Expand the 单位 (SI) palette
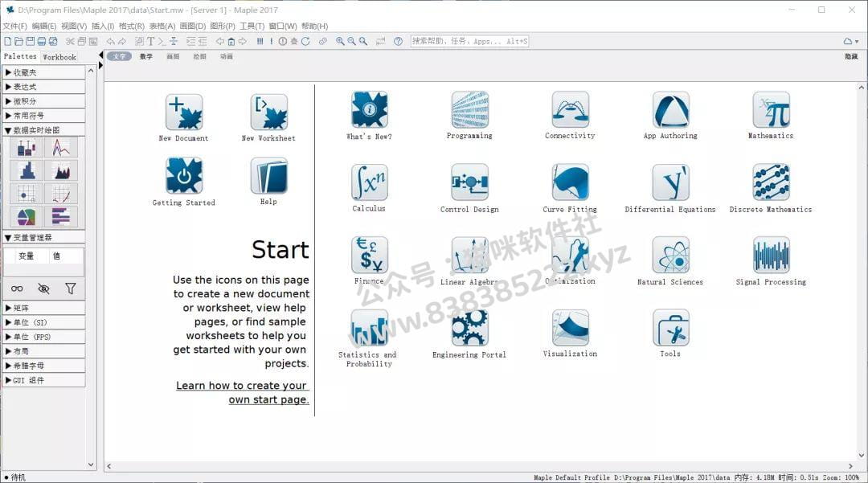 coord(43,322)
